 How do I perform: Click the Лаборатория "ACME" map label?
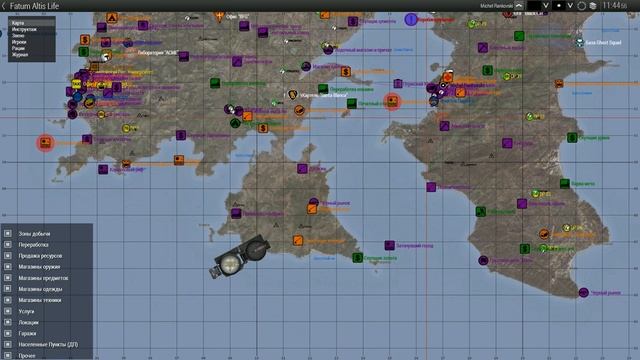158,53
